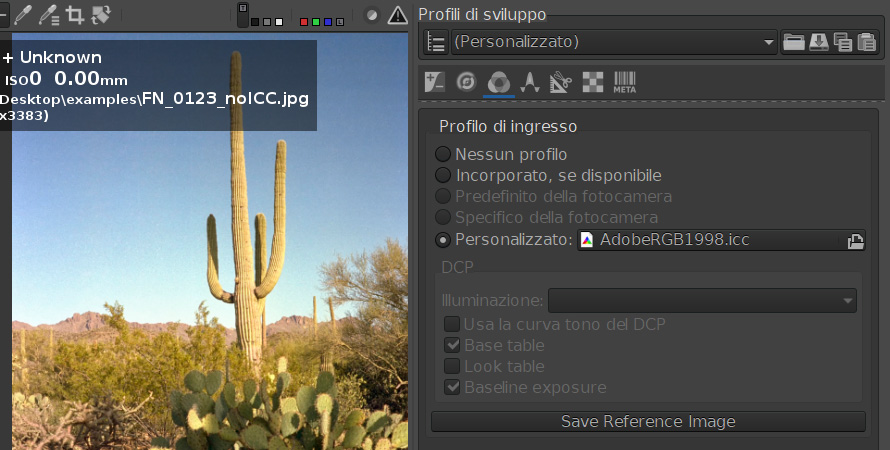Save current processing profile icon
This screenshot has width=890, height=450.
(818, 42)
